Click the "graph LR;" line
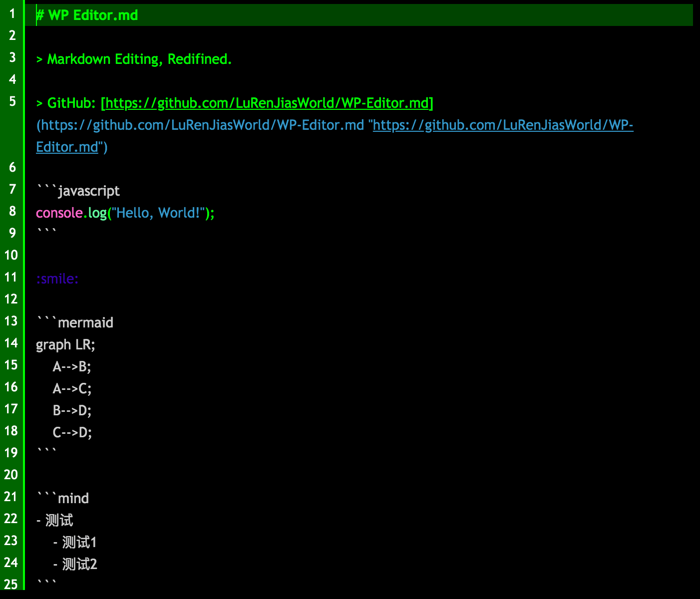700x599 pixels. tap(65, 344)
